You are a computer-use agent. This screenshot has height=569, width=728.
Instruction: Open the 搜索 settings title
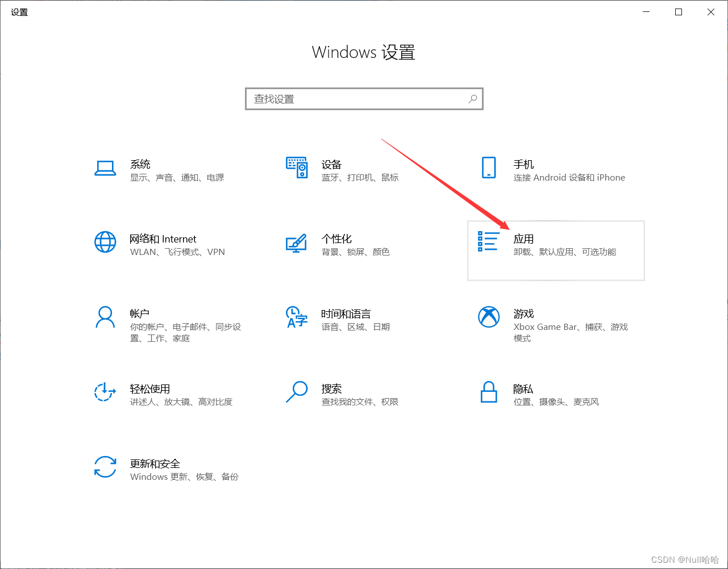(x=331, y=389)
